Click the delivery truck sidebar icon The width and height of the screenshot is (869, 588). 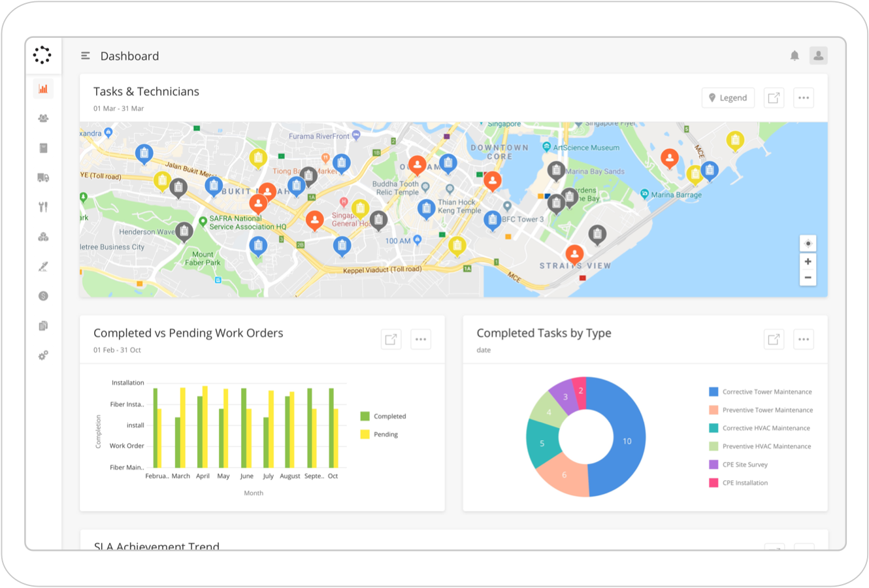click(x=43, y=178)
